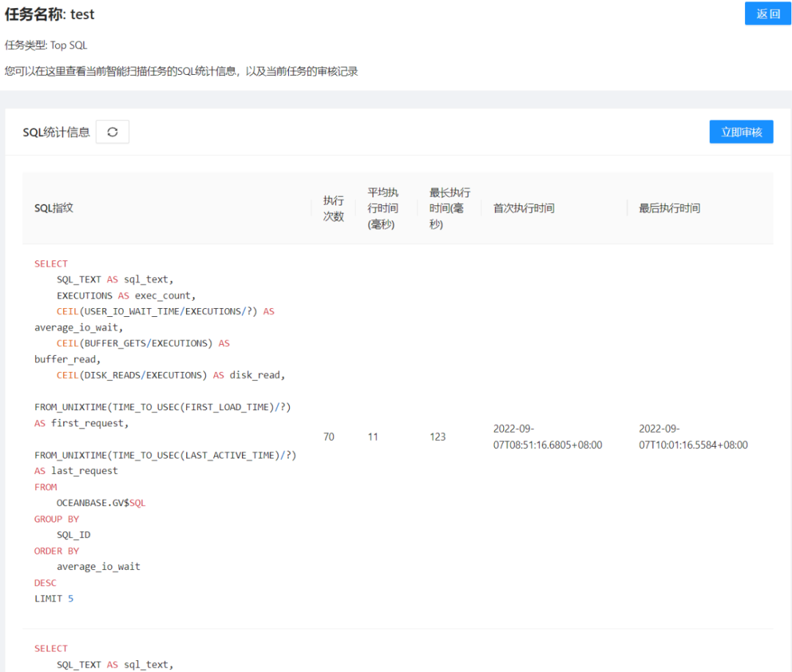This screenshot has height=672, width=792.
Task: Click the 返回 button
Action: [768, 14]
